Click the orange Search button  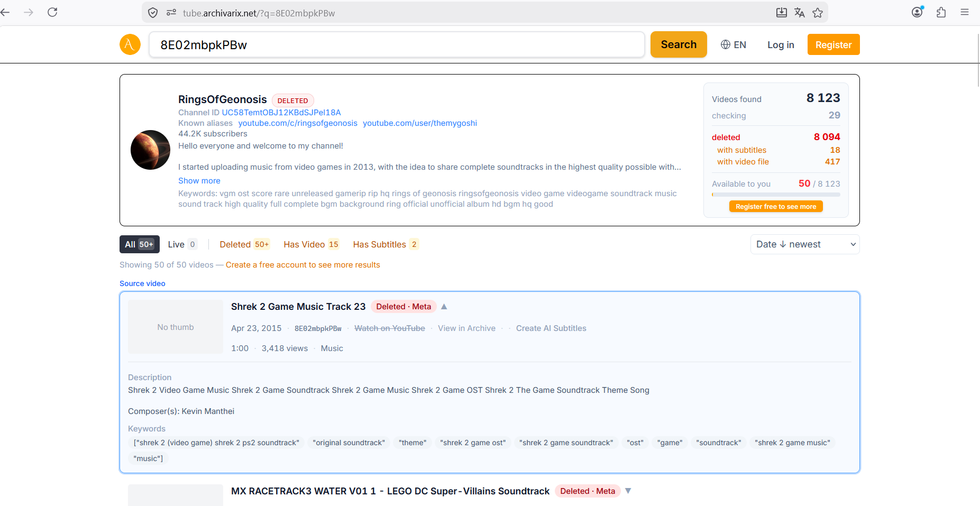pos(679,44)
